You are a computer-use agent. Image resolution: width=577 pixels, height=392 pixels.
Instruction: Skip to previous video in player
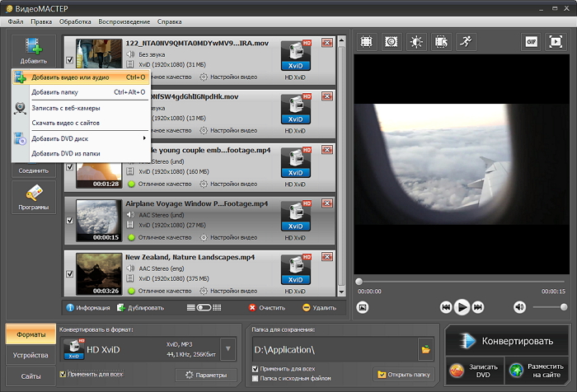(446, 307)
